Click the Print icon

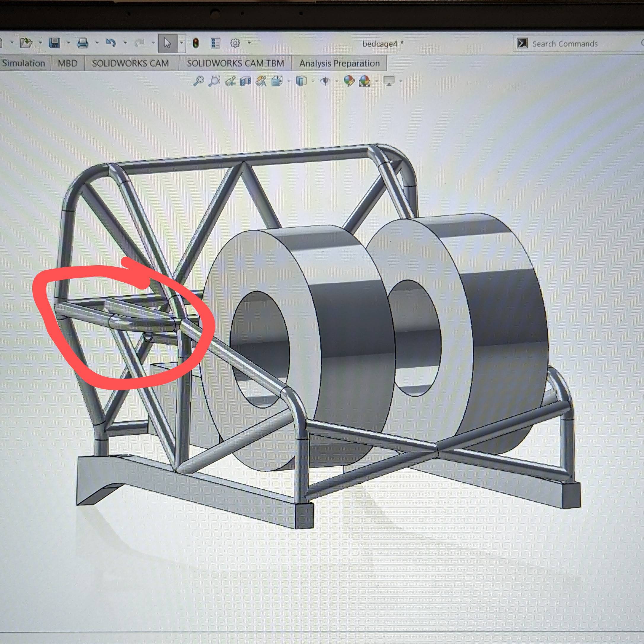(83, 43)
